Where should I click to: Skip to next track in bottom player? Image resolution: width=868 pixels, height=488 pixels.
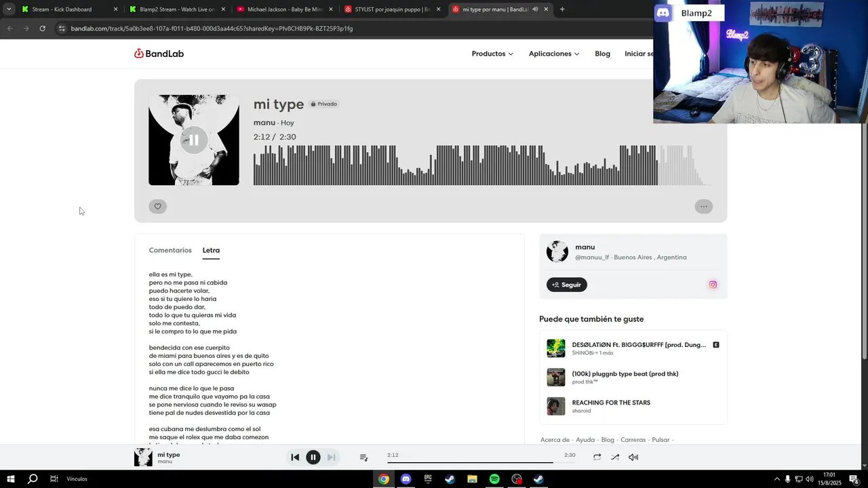[331, 457]
